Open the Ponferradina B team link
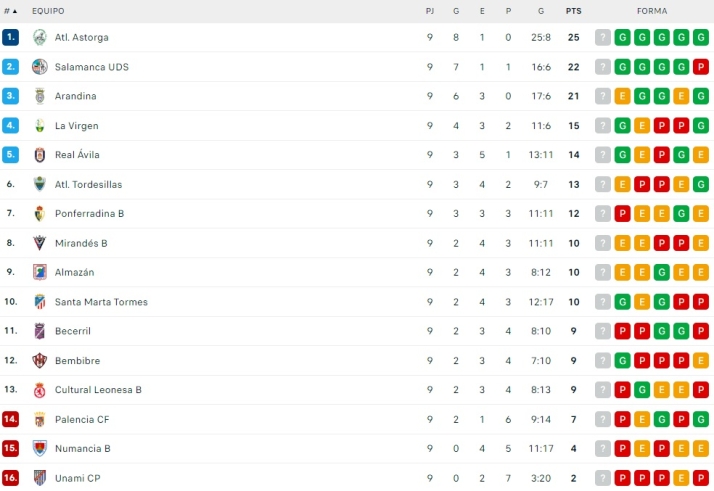This screenshot has width=714, height=491. click(90, 214)
